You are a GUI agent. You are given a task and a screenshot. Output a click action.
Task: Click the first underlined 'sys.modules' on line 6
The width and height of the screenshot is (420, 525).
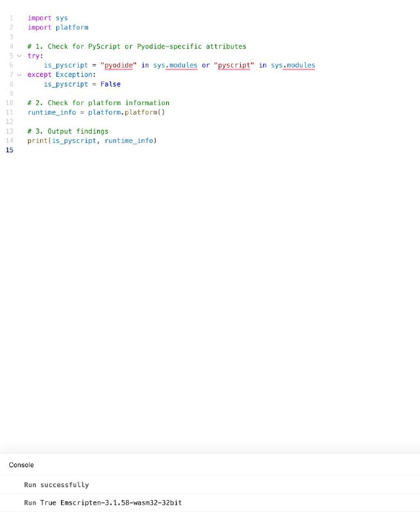(175, 65)
